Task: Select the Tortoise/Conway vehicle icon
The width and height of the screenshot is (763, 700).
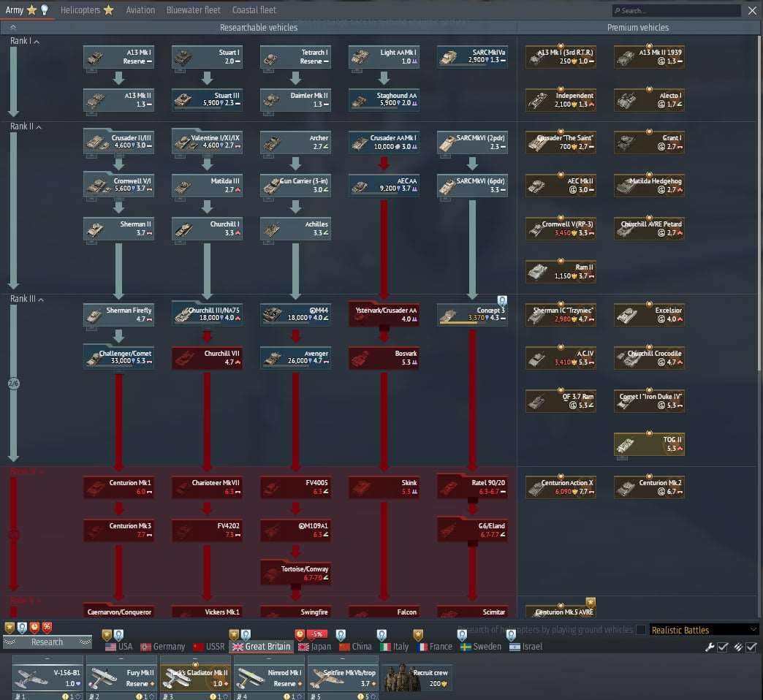Action: point(272,574)
